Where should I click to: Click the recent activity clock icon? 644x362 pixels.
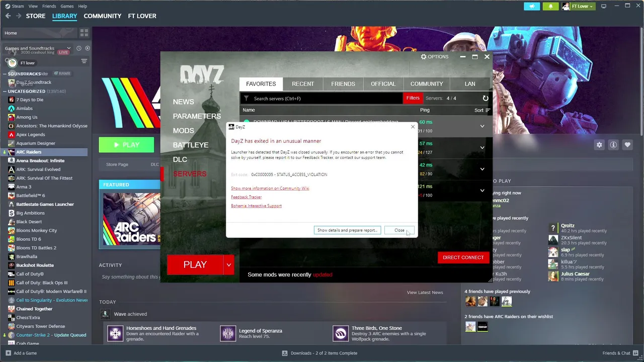click(x=78, y=48)
